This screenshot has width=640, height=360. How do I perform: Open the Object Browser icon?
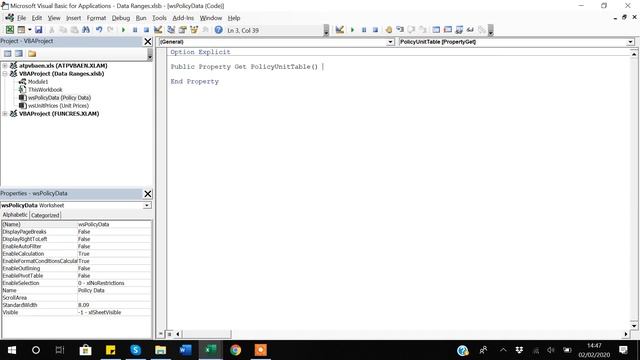(x=194, y=30)
